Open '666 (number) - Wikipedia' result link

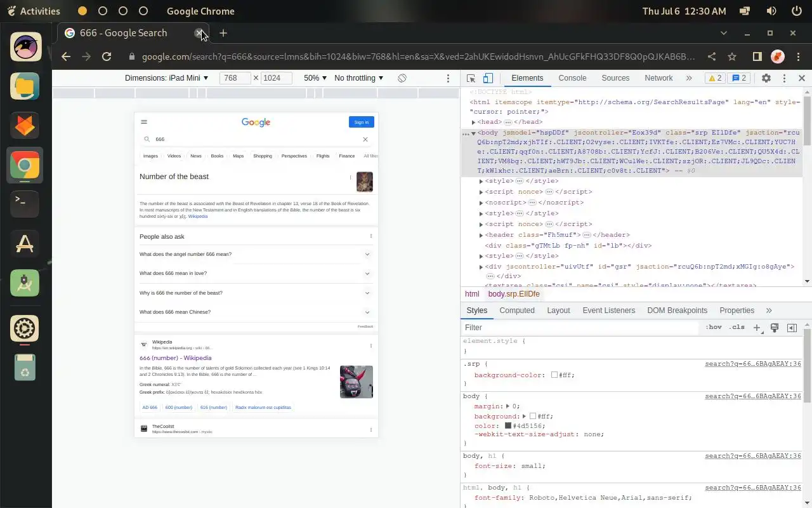tap(175, 358)
